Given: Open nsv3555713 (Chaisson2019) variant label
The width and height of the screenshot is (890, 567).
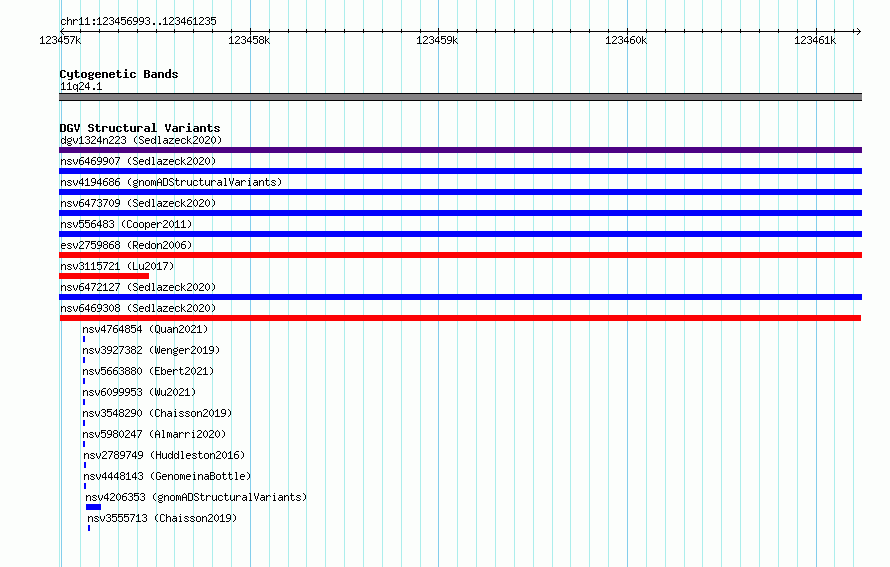Looking at the screenshot, I should 162,518.
